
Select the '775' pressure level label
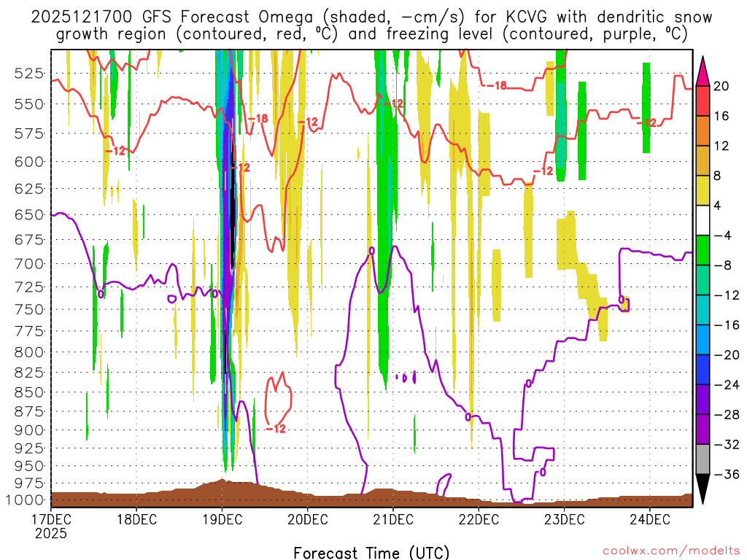(29, 331)
